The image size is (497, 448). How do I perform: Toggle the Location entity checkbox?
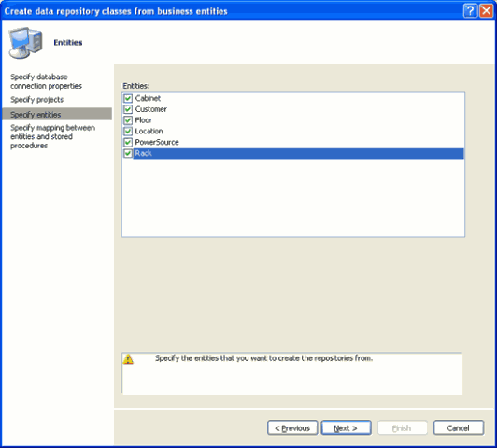[128, 131]
